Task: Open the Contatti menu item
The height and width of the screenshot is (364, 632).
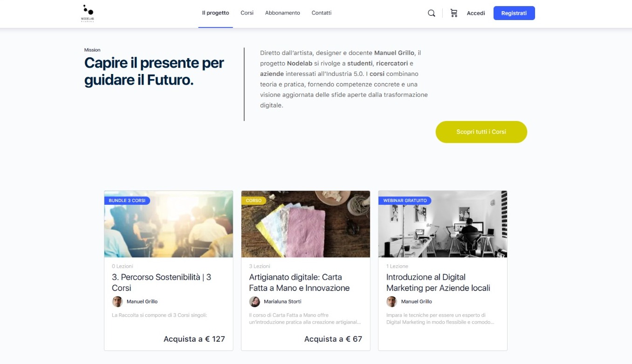Action: (x=322, y=13)
